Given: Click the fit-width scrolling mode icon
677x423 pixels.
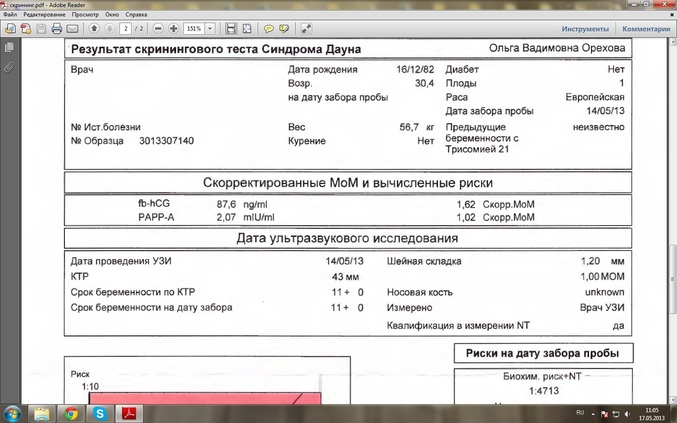Looking at the screenshot, I should point(231,29).
